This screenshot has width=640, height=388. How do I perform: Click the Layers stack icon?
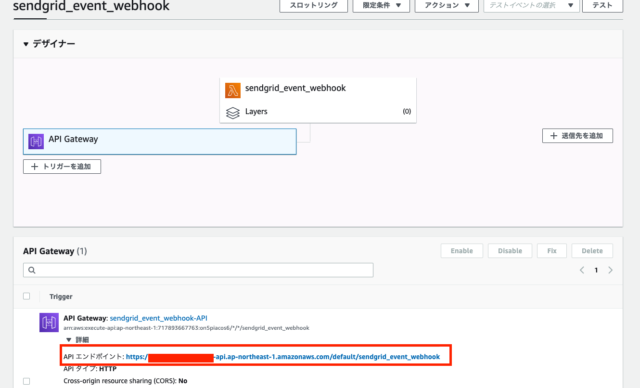(x=233, y=113)
